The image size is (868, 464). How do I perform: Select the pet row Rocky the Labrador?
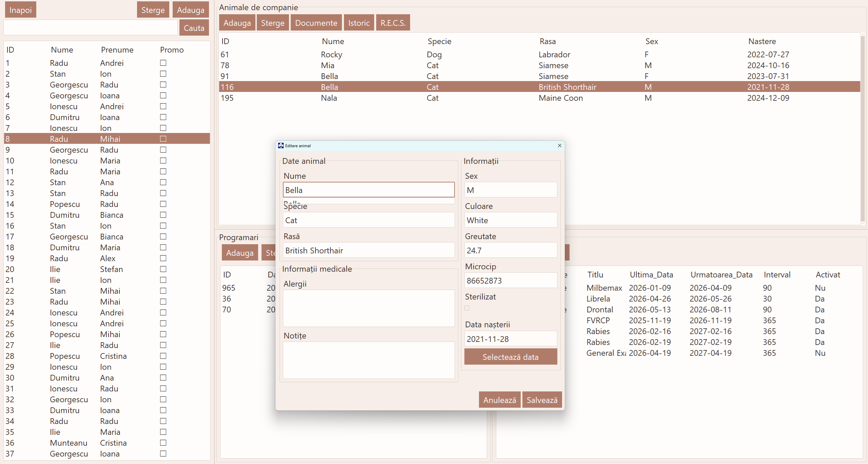point(539,54)
